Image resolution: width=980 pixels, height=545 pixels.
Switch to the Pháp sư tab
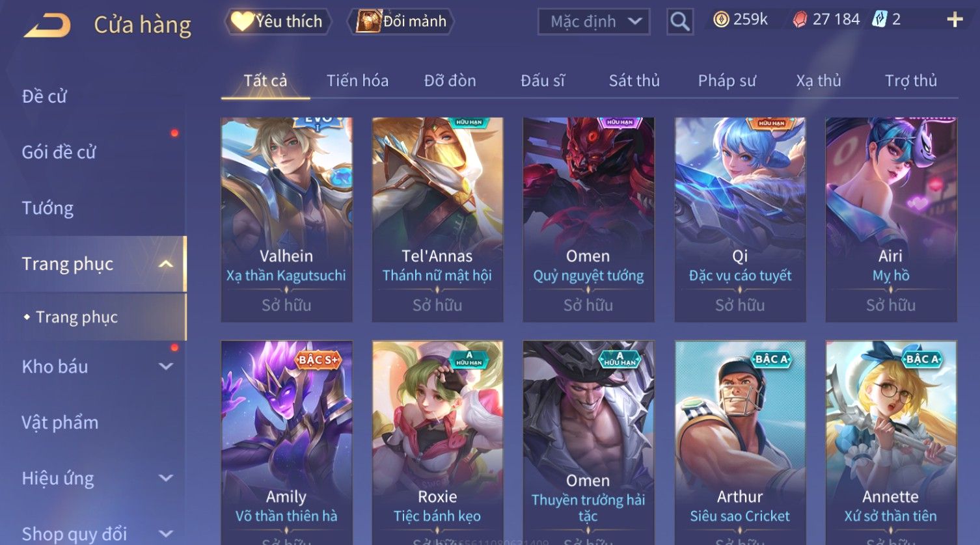pyautogui.click(x=727, y=81)
